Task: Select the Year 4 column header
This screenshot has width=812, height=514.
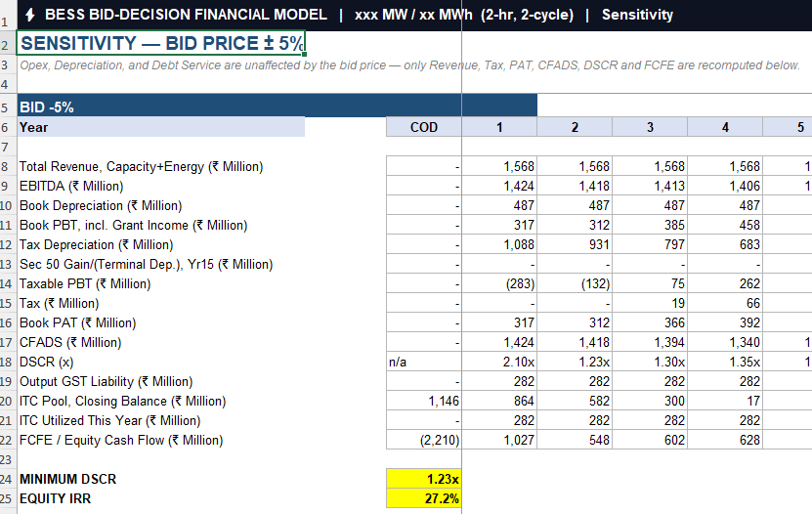Action: [x=725, y=127]
